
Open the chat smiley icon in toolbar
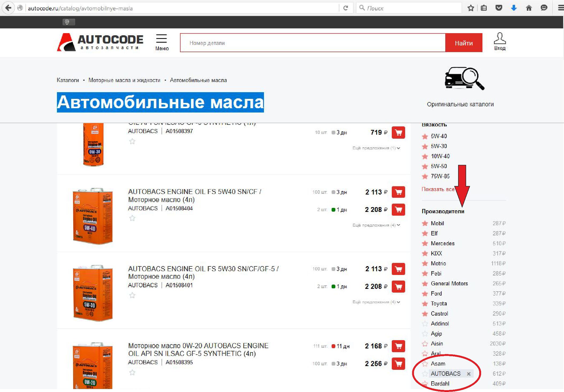544,8
